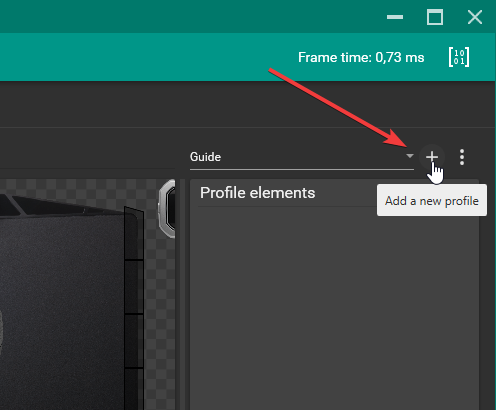Click the teal header bar left of Frame time
This screenshot has height=410, width=496.
(147, 57)
